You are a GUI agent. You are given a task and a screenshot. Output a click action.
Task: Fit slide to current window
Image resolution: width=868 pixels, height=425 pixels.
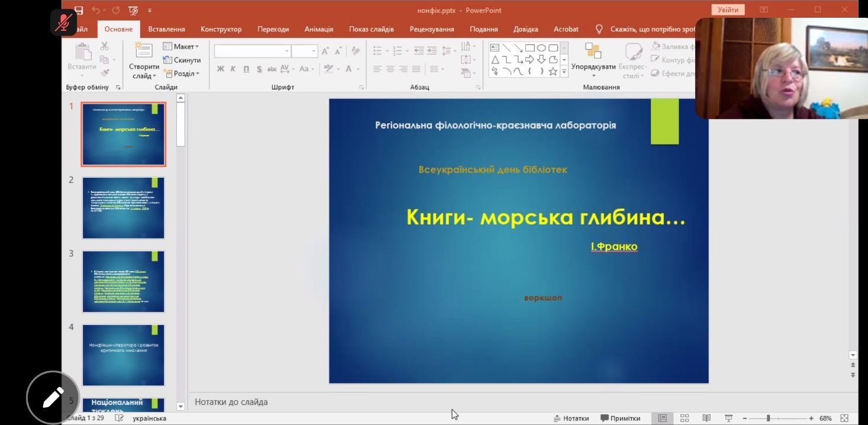[x=844, y=418]
